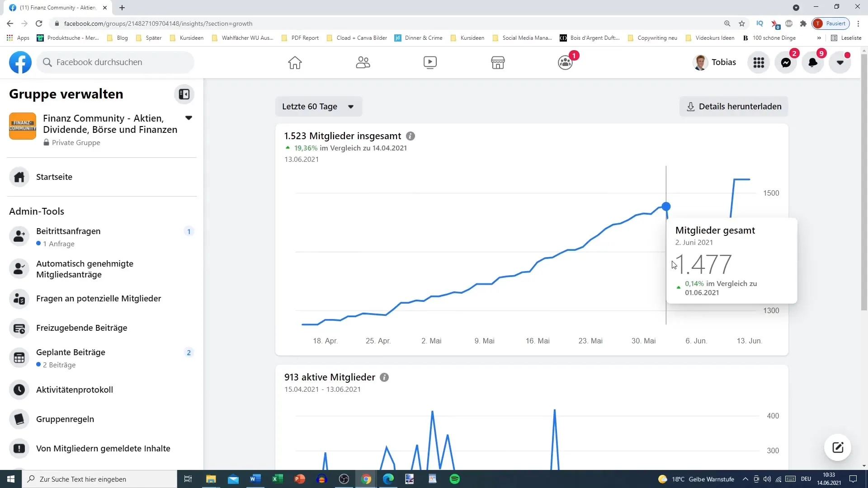Viewport: 868px width, 488px height.
Task: Open Aktivitätenprotokoll admin tool
Action: tap(75, 389)
